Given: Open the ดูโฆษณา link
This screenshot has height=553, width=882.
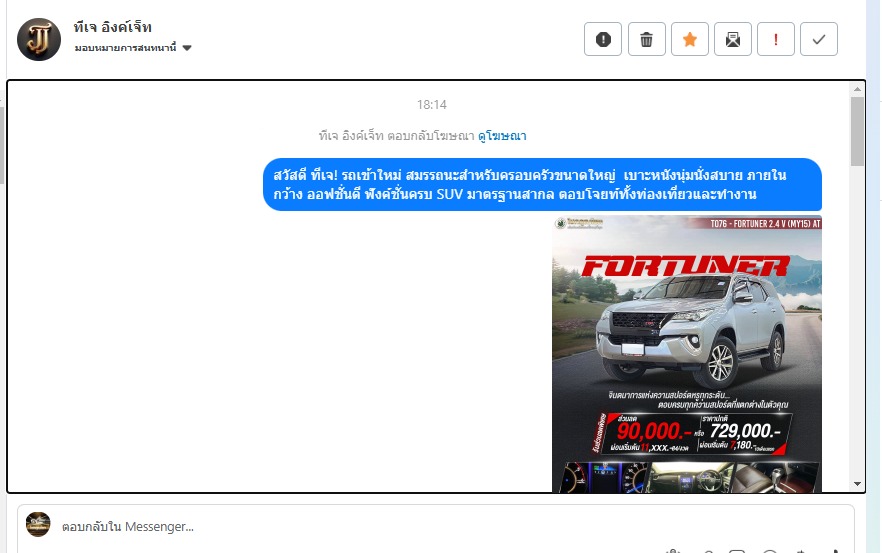Looking at the screenshot, I should (x=502, y=136).
